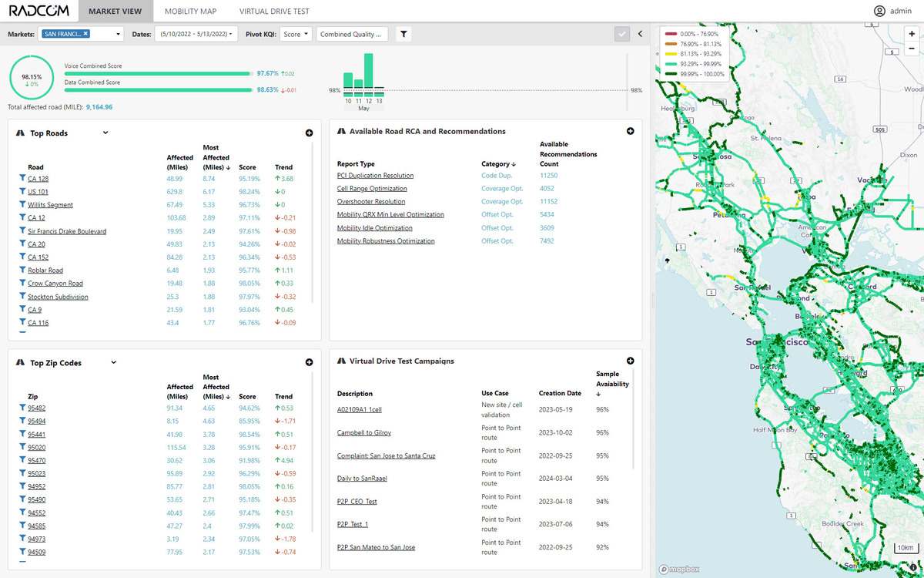Open the KQI filter funnel icon
924x578 pixels.
[x=403, y=33]
